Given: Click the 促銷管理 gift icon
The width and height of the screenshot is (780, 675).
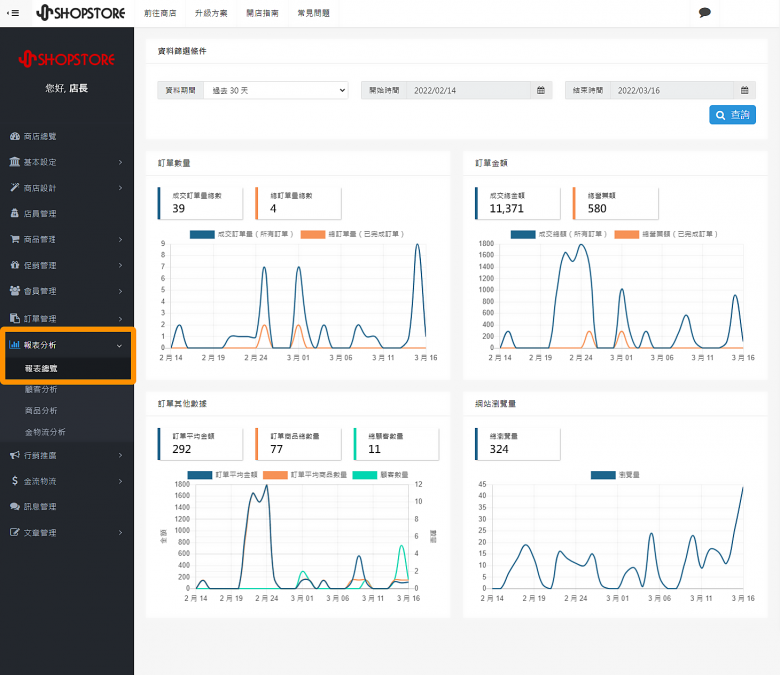Looking at the screenshot, I should click(15, 265).
